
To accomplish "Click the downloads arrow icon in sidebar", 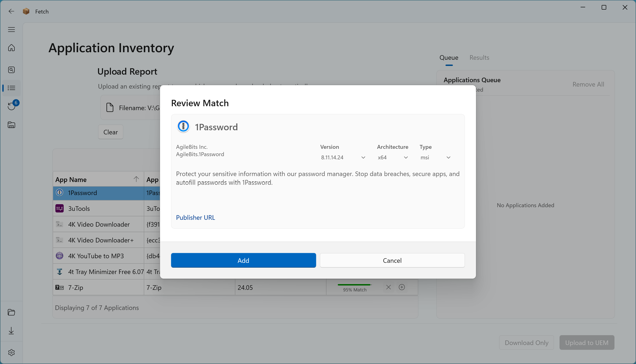I will (x=11, y=331).
